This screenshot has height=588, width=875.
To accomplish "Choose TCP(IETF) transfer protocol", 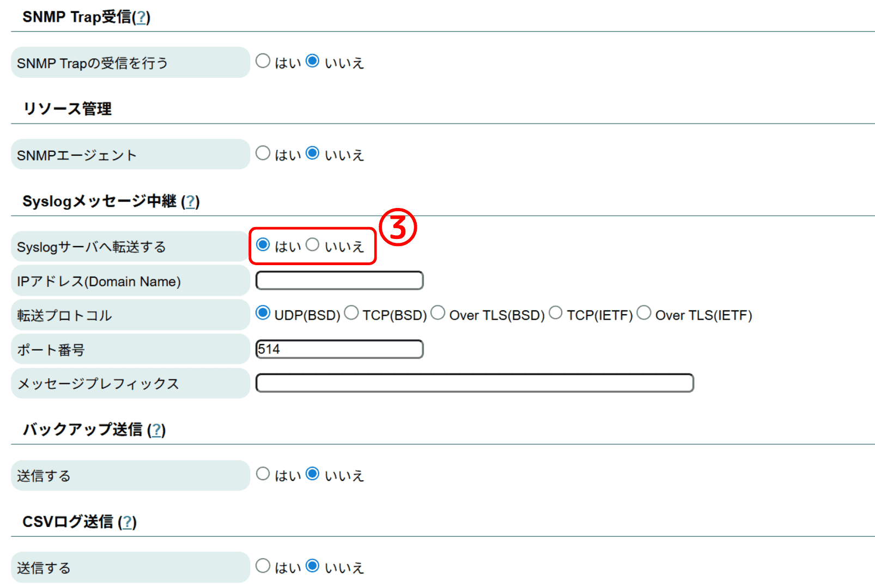I will tap(556, 313).
